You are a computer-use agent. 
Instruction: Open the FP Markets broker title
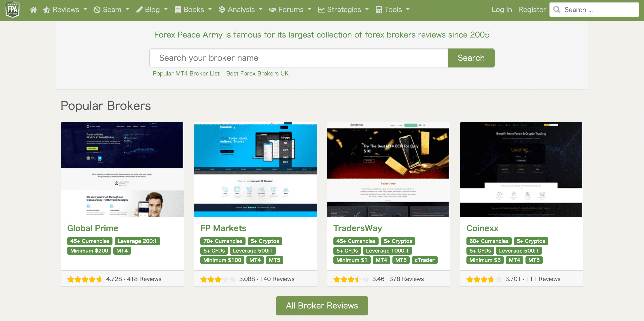click(x=223, y=228)
